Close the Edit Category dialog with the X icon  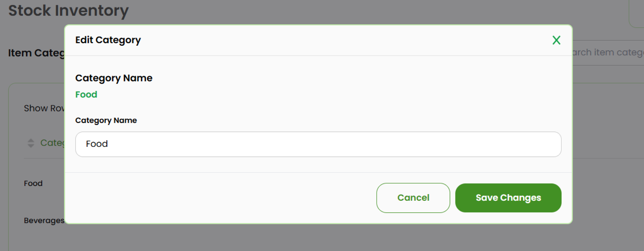(556, 40)
